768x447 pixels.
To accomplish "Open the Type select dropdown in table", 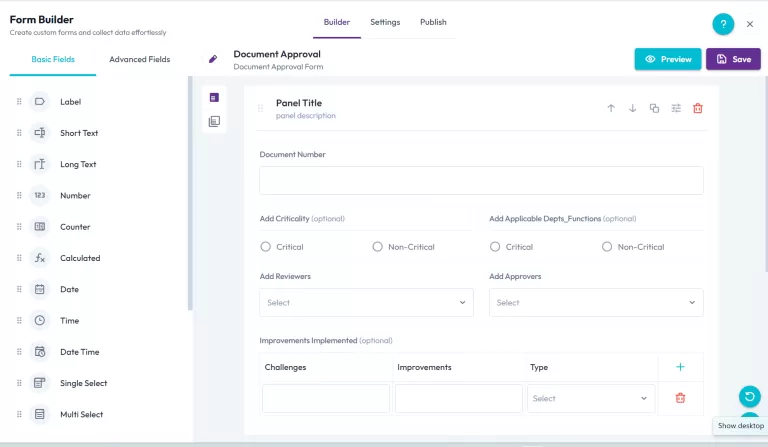I will 591,398.
